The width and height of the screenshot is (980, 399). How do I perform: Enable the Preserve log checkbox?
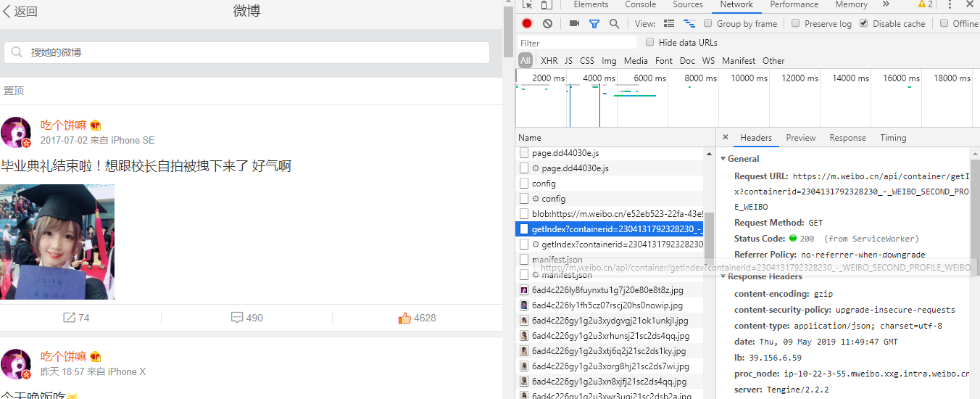796,23
